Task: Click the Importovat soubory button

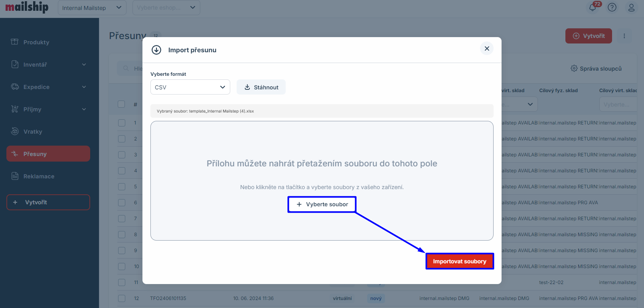Action: click(x=460, y=261)
